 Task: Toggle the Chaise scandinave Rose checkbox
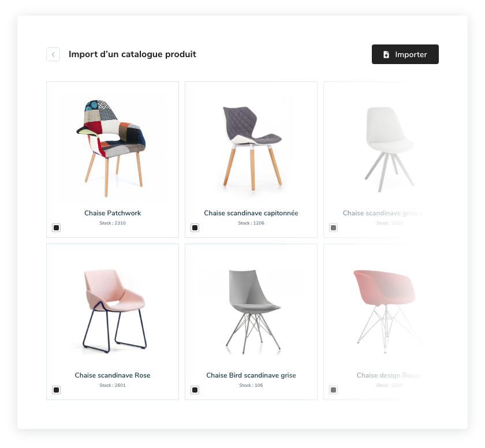[57, 390]
